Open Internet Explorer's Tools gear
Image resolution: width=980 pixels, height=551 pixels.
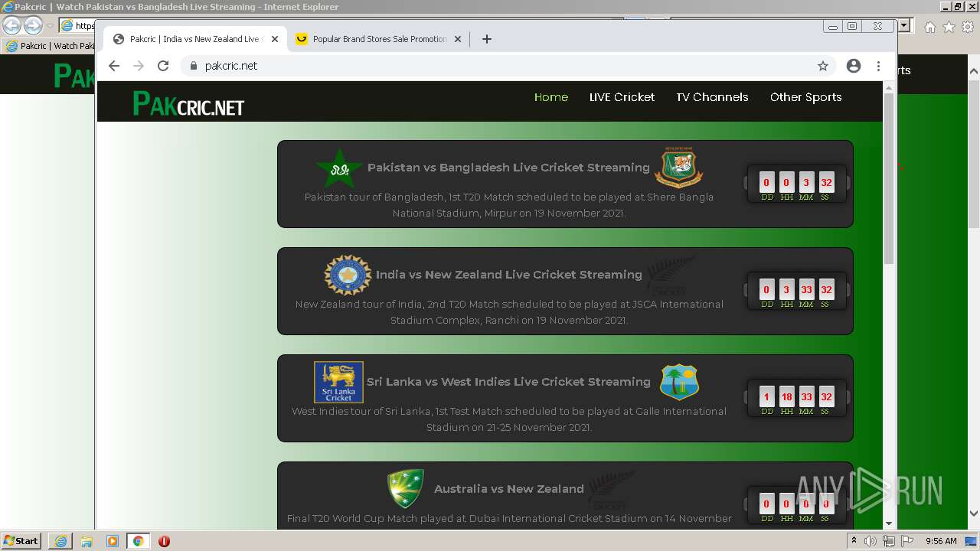(968, 27)
